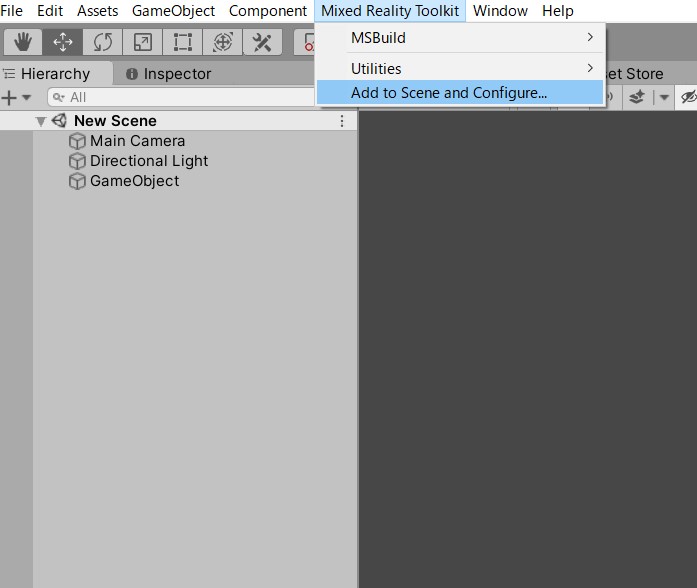Collapse the New Scene tree arrow
697x588 pixels.
41,121
